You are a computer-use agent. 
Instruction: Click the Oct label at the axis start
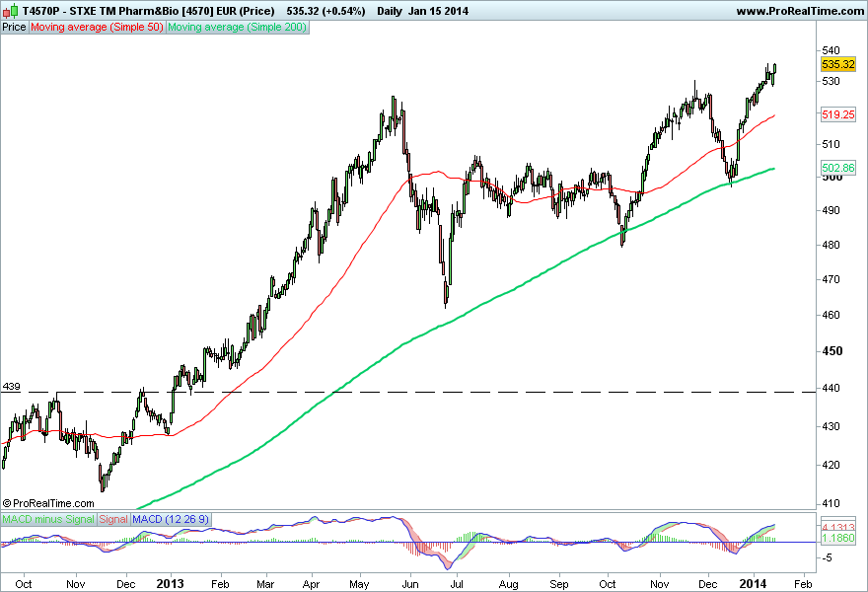pyautogui.click(x=24, y=584)
